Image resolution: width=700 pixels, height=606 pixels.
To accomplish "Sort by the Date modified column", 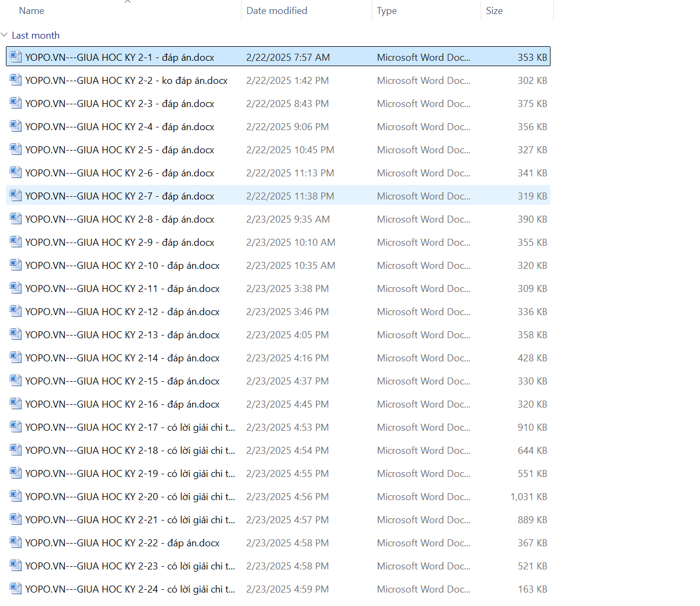I will pos(276,11).
